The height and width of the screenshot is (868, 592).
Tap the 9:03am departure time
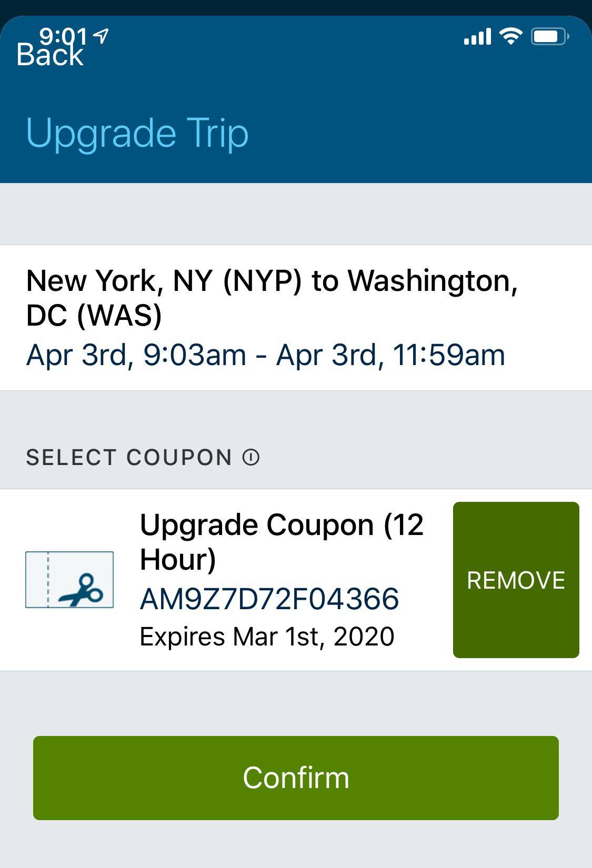195,355
